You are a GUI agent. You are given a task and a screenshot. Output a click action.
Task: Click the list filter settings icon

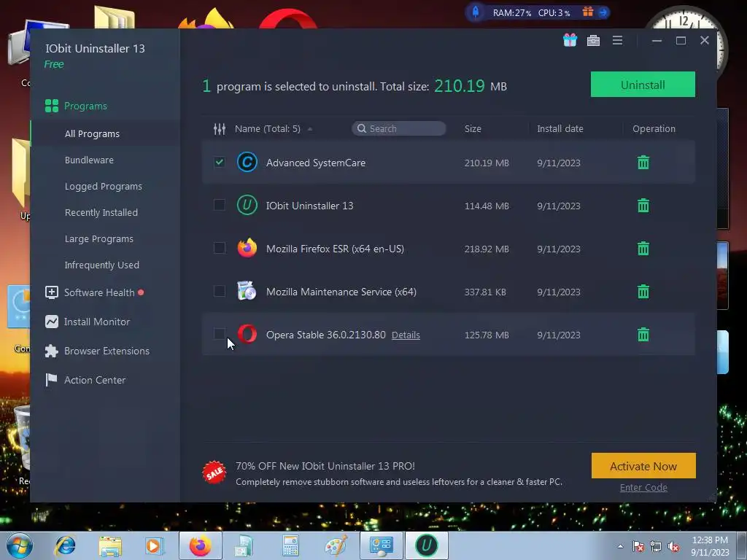click(219, 128)
